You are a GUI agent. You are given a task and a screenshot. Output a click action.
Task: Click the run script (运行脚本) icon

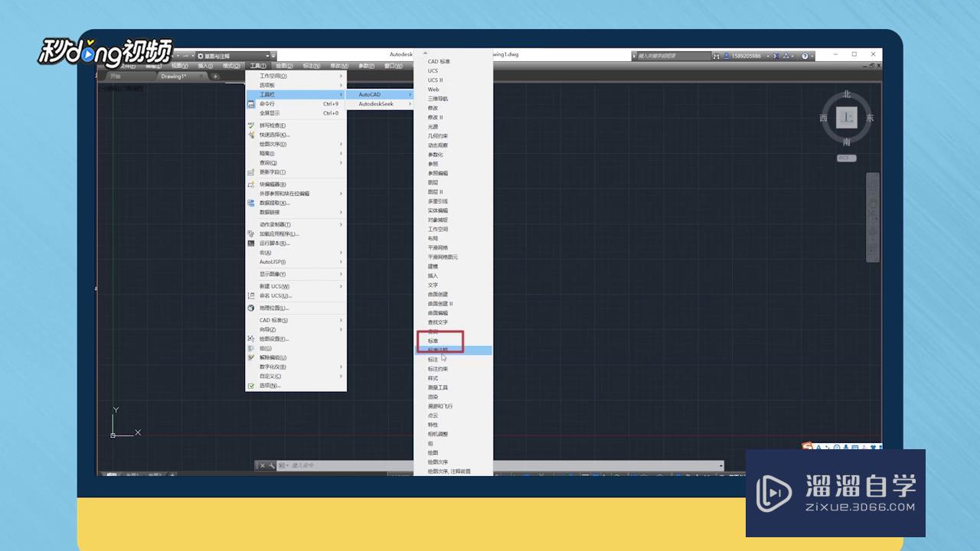[251, 243]
